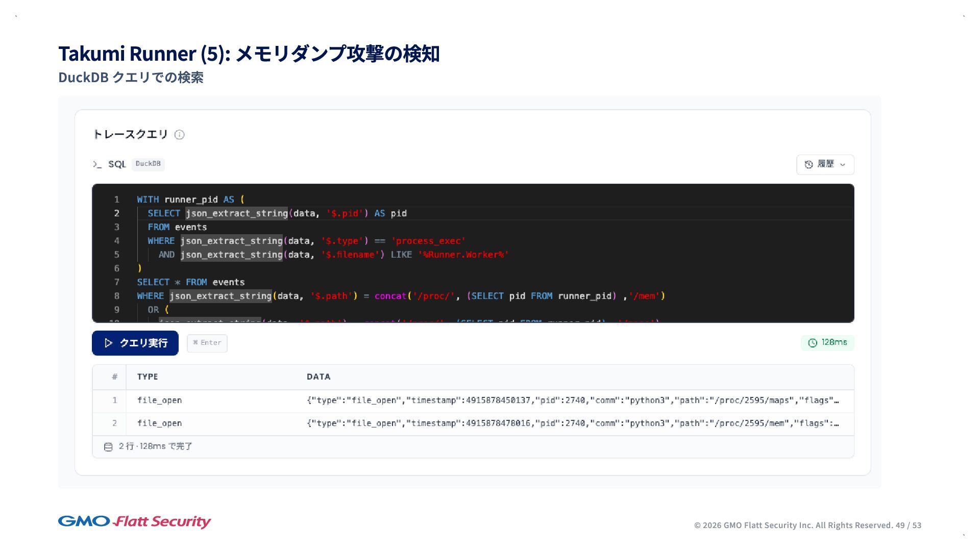Click line 8 WHERE clause in editor
Screen dimensions: 980x551
tap(150, 296)
